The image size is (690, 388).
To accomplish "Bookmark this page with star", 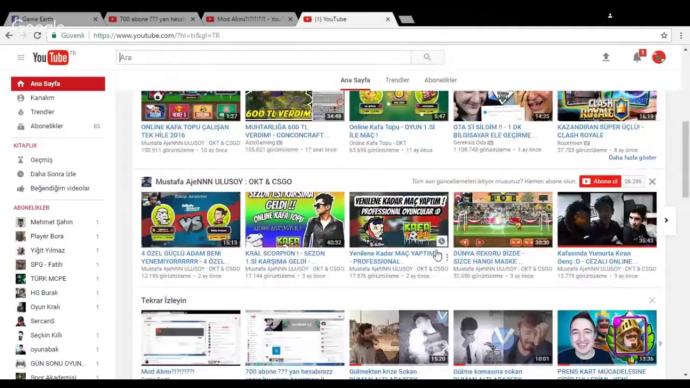I will pyautogui.click(x=664, y=36).
